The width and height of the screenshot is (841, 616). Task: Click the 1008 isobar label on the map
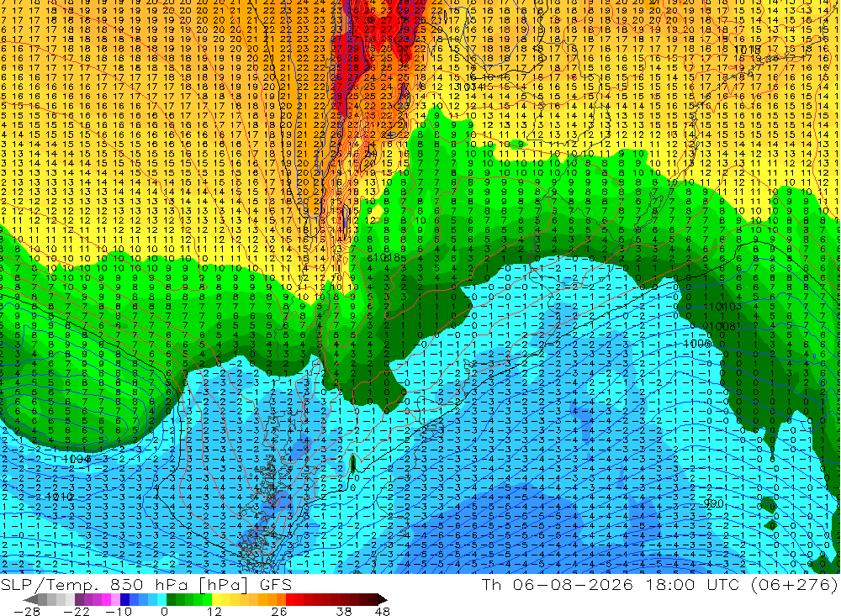722,326
